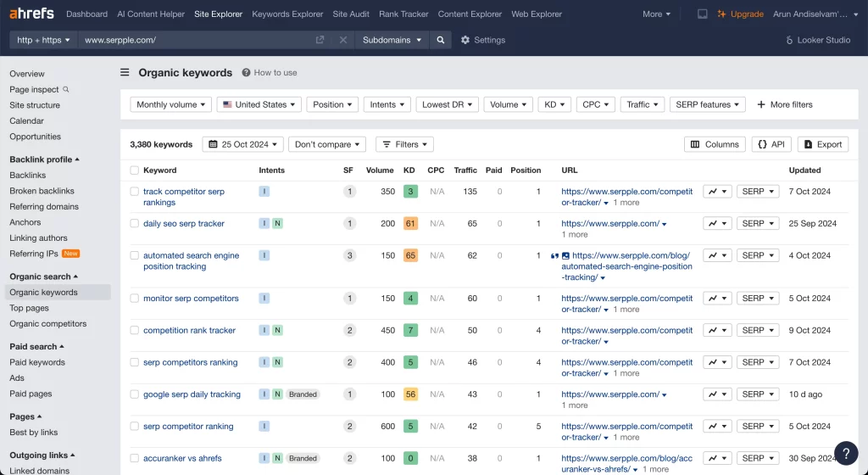Open accuranker vs ahrefs keyword link
This screenshot has width=868, height=475.
pos(182,458)
